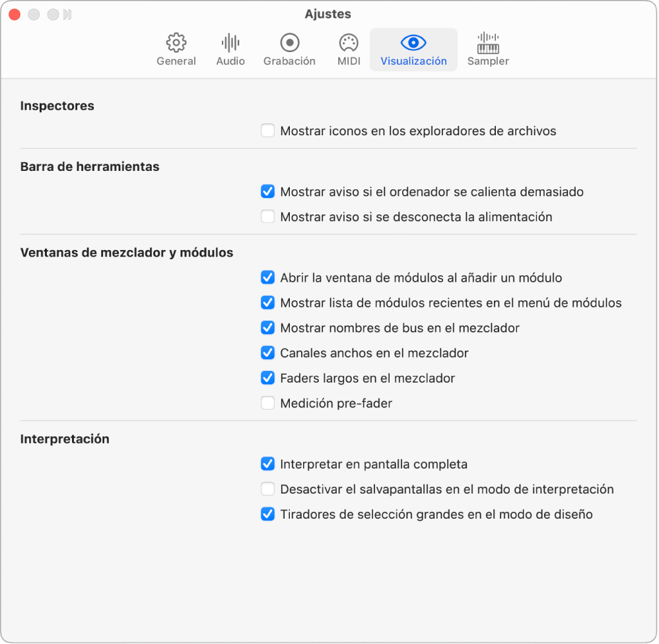
Task: Disable 'Mostrar lista de módulos recientes'
Action: pyautogui.click(x=267, y=303)
